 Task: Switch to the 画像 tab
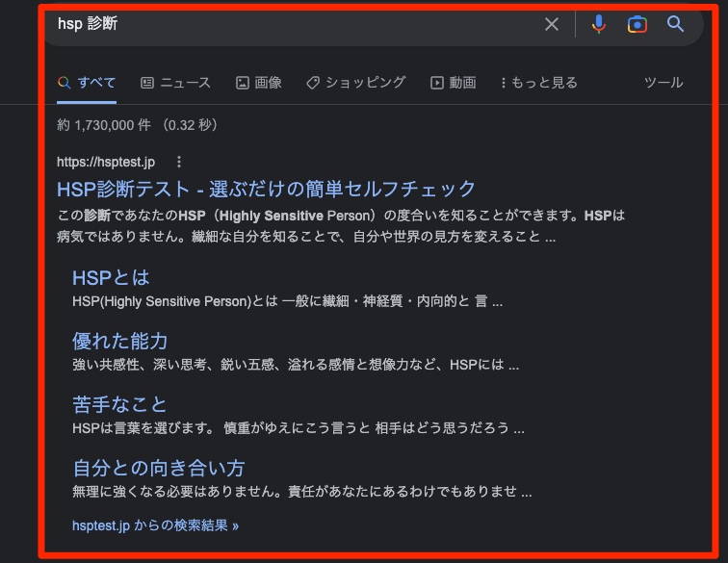[259, 83]
